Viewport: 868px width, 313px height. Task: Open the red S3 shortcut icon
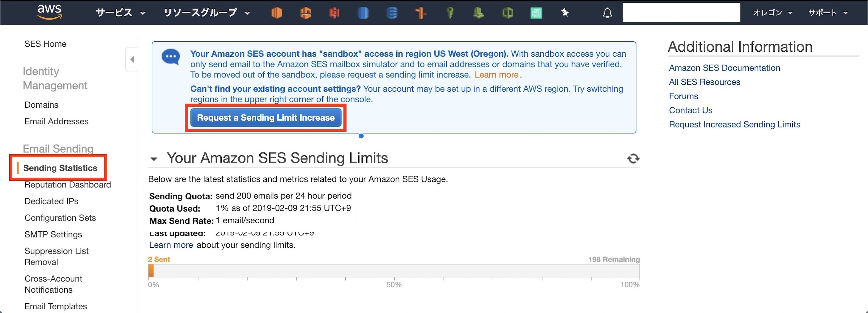click(334, 13)
